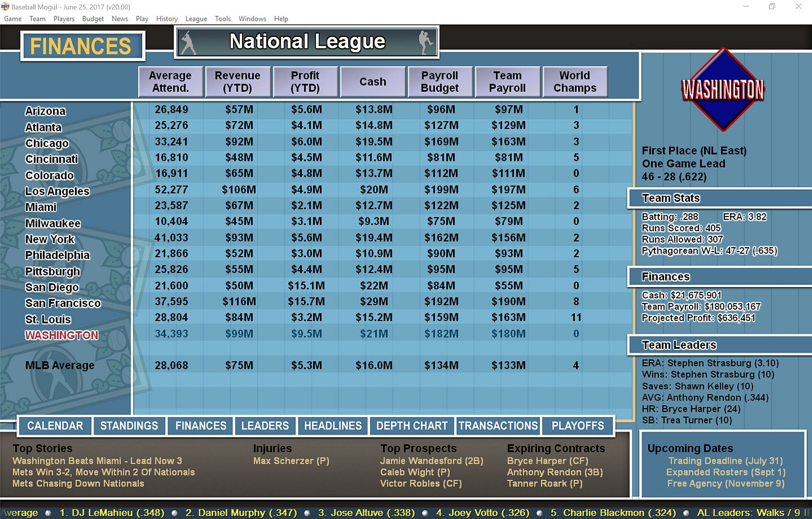The width and height of the screenshot is (812, 519).
Task: Open the History menu
Action: [167, 19]
